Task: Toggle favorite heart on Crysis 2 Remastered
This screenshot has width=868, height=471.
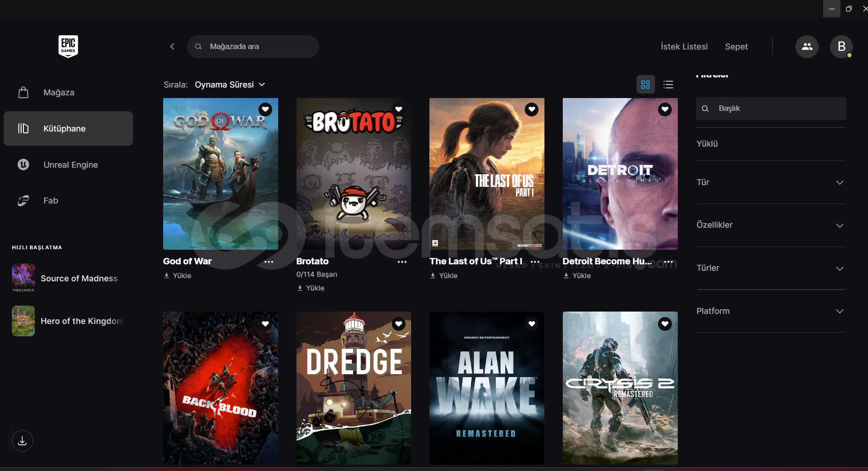Action: point(665,324)
